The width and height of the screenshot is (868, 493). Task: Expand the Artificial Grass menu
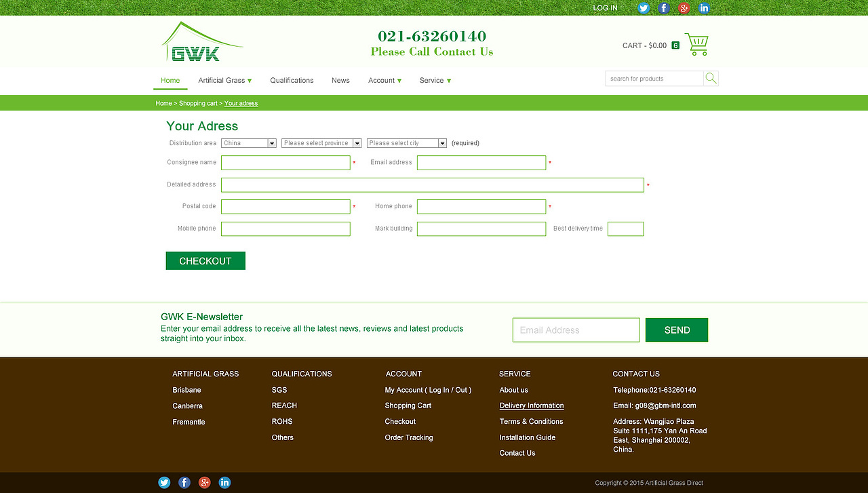(225, 81)
